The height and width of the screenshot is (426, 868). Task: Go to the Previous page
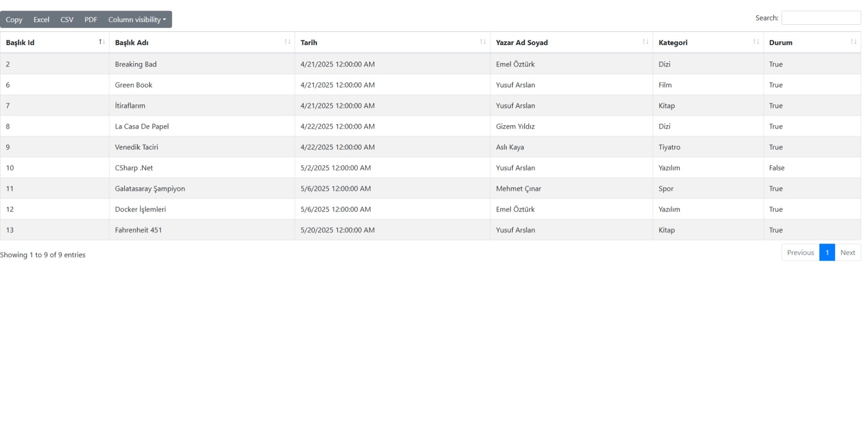pos(800,253)
